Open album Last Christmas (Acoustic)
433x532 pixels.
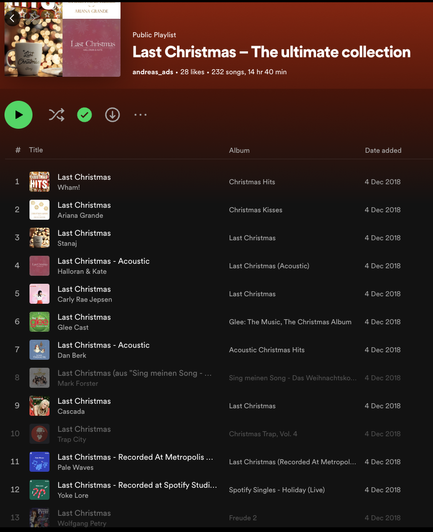coord(269,266)
